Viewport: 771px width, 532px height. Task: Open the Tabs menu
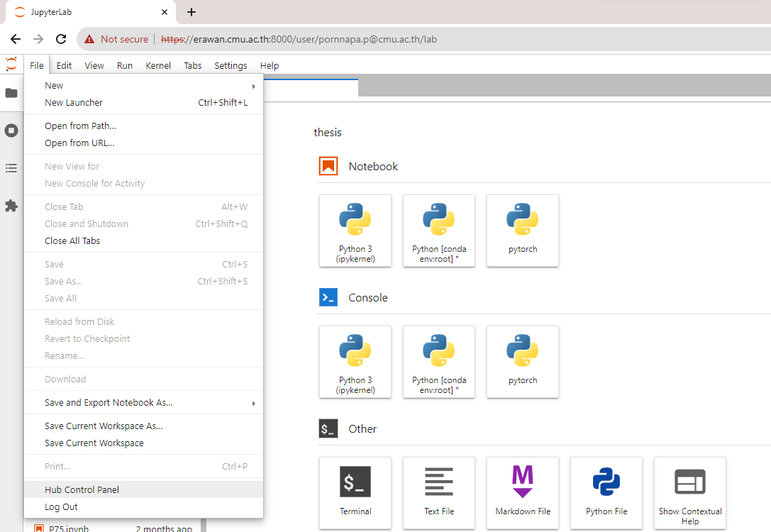pos(193,65)
